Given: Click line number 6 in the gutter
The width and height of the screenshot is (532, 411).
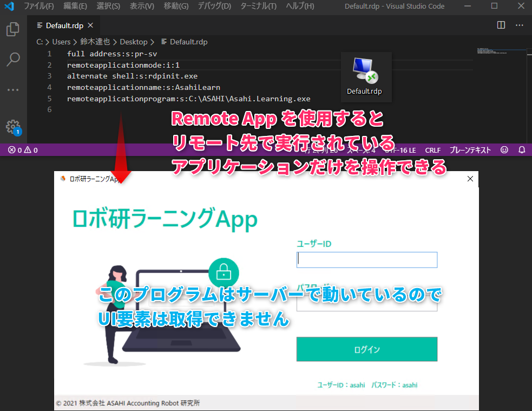Looking at the screenshot, I should (50, 109).
